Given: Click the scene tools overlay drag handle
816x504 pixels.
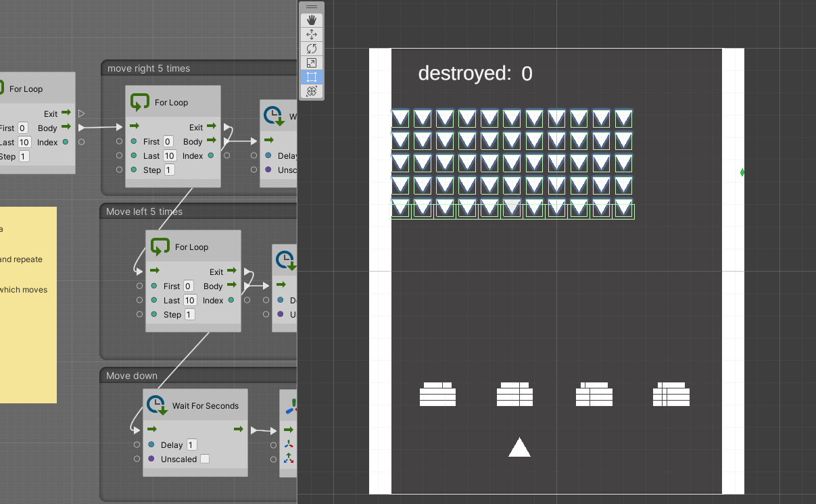Looking at the screenshot, I should coord(312,7).
